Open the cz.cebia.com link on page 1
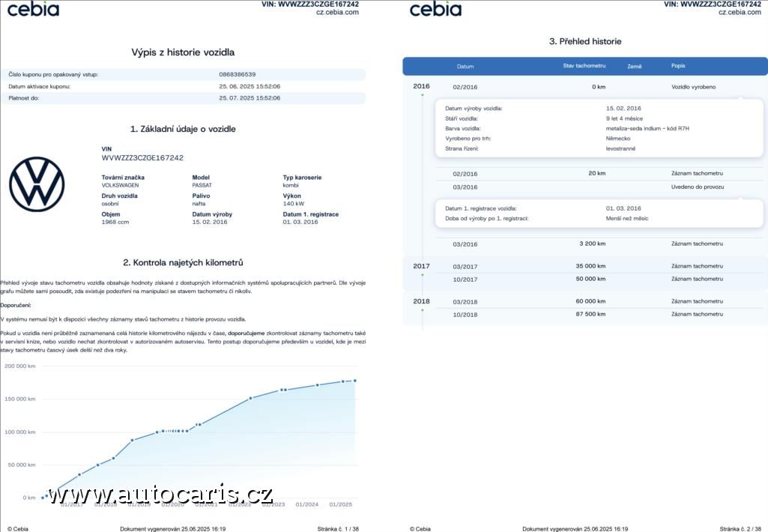 tap(337, 12)
